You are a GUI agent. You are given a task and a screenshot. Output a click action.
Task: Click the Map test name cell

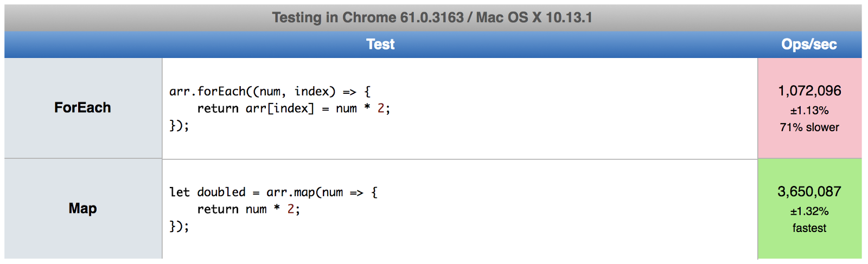click(82, 209)
